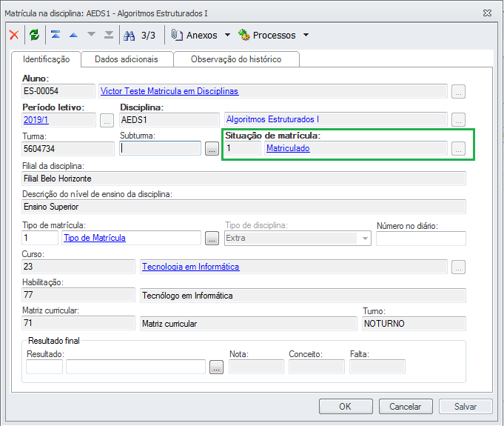This screenshot has height=426, width=504.
Task: Click the Disciplina code AEDS1 field
Action: pos(169,120)
